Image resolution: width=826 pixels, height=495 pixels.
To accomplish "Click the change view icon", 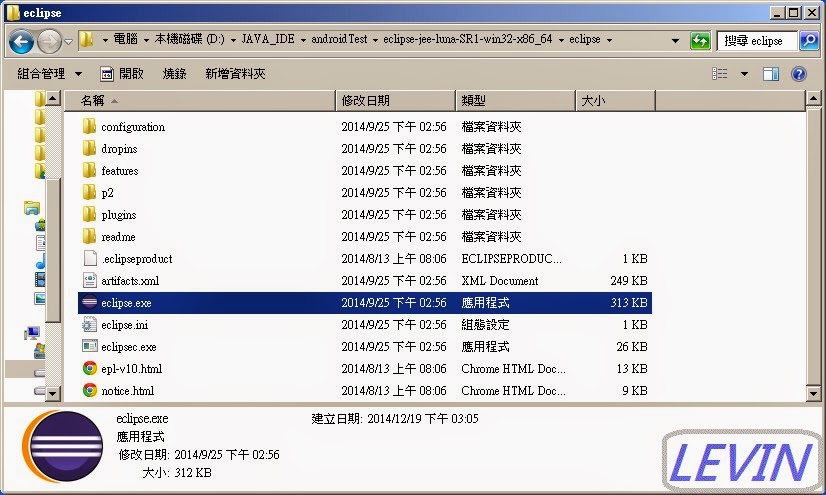I will [x=720, y=74].
